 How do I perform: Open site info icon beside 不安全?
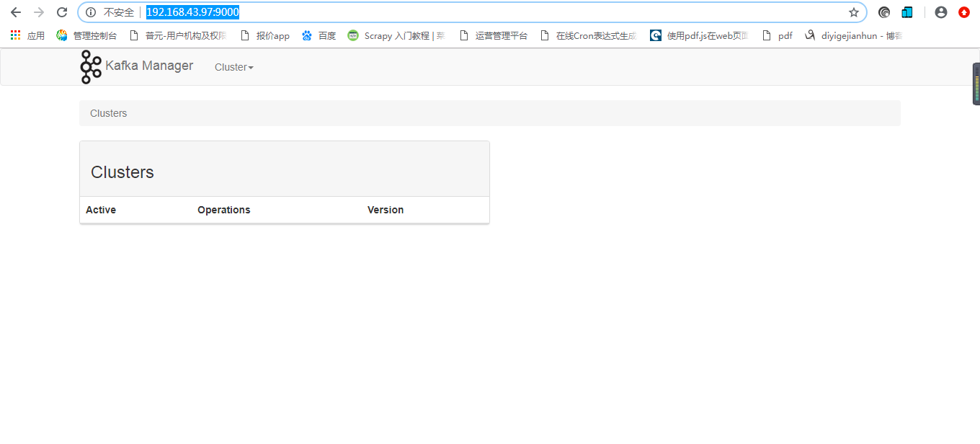(91, 12)
